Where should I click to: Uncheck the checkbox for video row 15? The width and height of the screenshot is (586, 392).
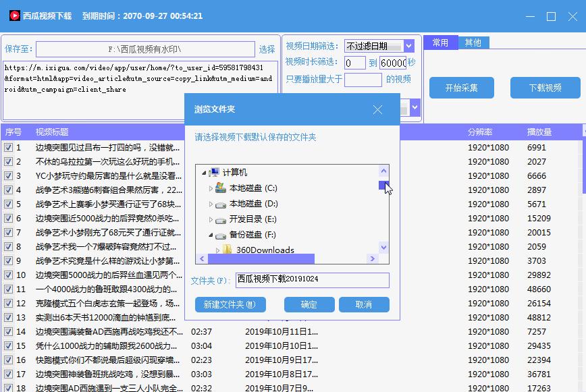8,346
